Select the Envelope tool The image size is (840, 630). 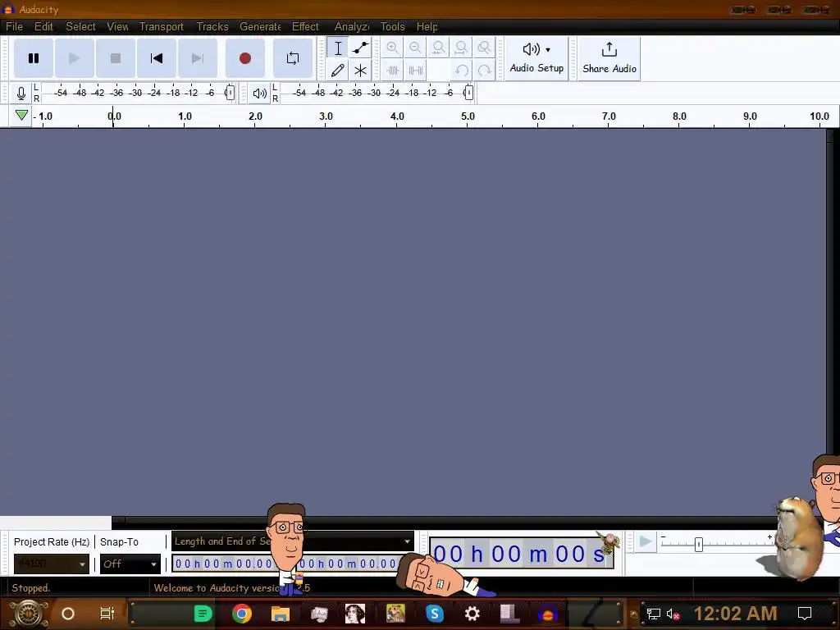(361, 48)
